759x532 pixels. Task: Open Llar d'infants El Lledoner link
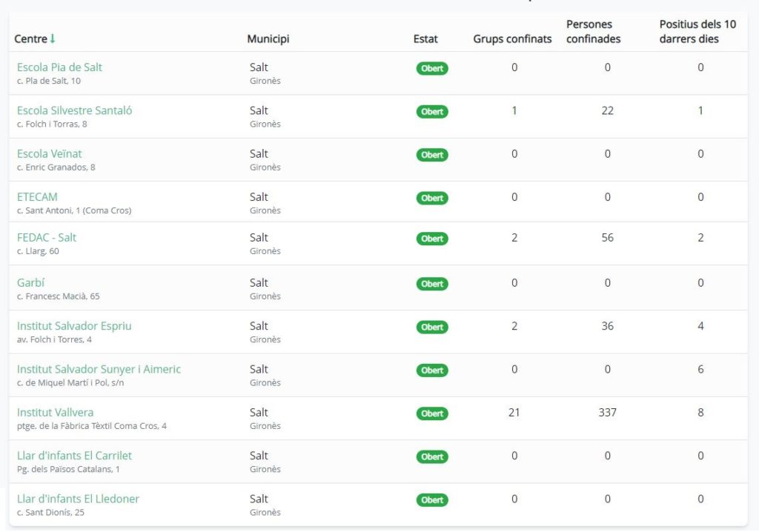(78, 499)
